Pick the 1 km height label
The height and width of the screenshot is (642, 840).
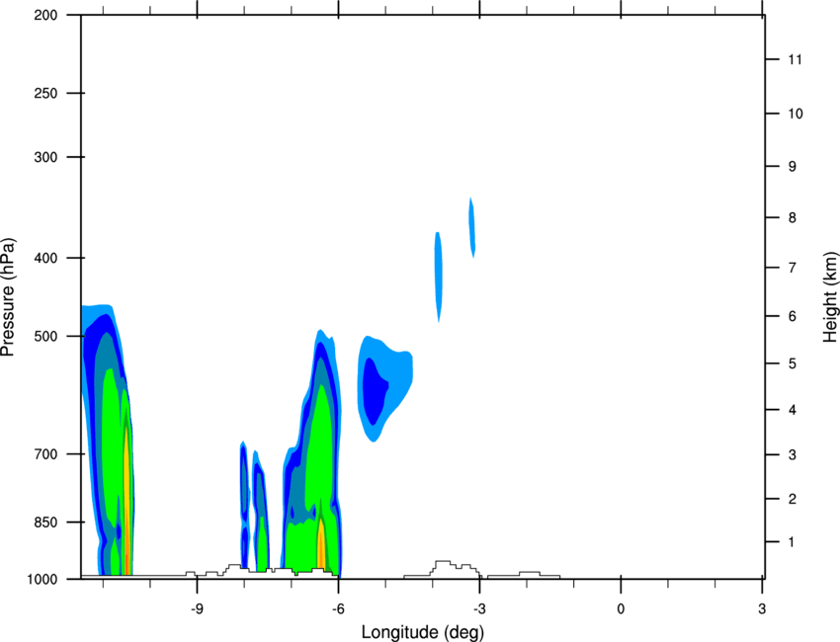[x=793, y=542]
